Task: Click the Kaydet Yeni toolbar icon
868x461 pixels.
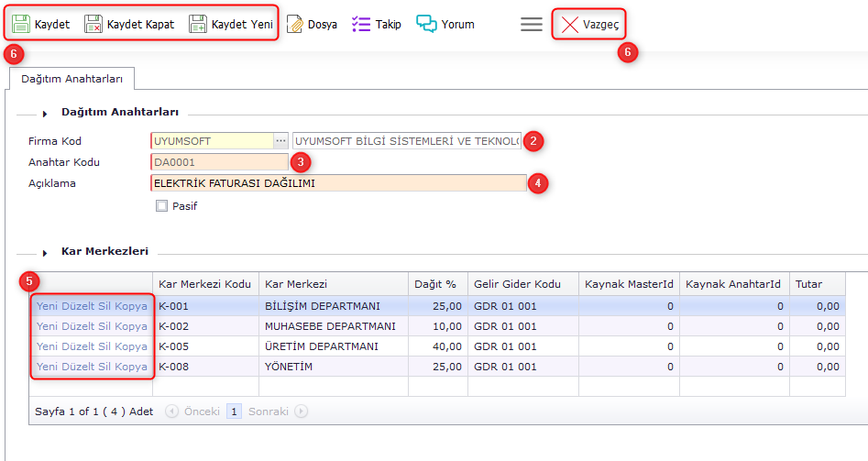Action: (x=198, y=24)
